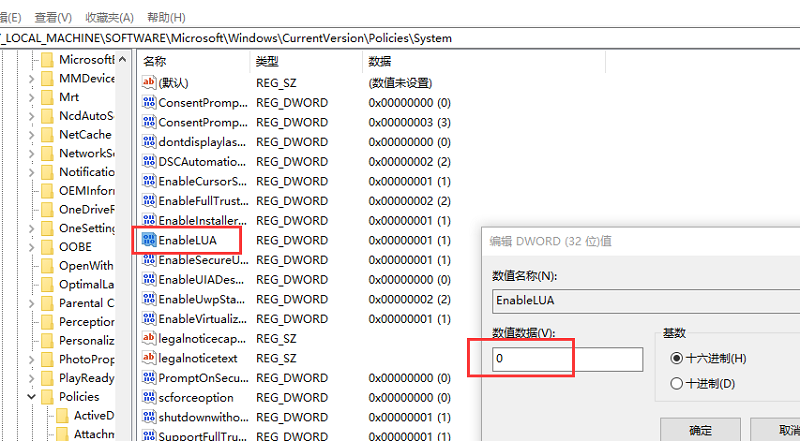Click the registry address path bar
800x441 pixels.
400,38
